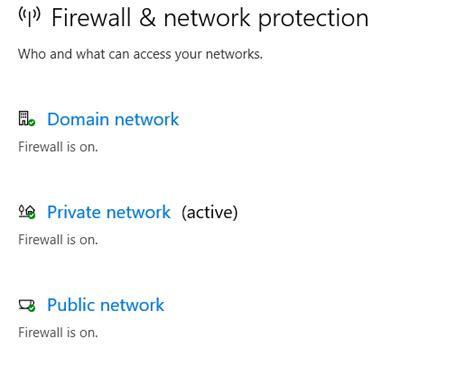
Task: Open the Public network settings link
Action: [x=106, y=305]
